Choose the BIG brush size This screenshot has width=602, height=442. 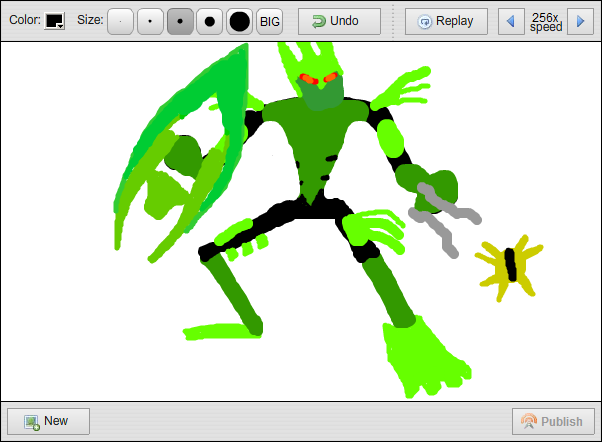point(270,22)
